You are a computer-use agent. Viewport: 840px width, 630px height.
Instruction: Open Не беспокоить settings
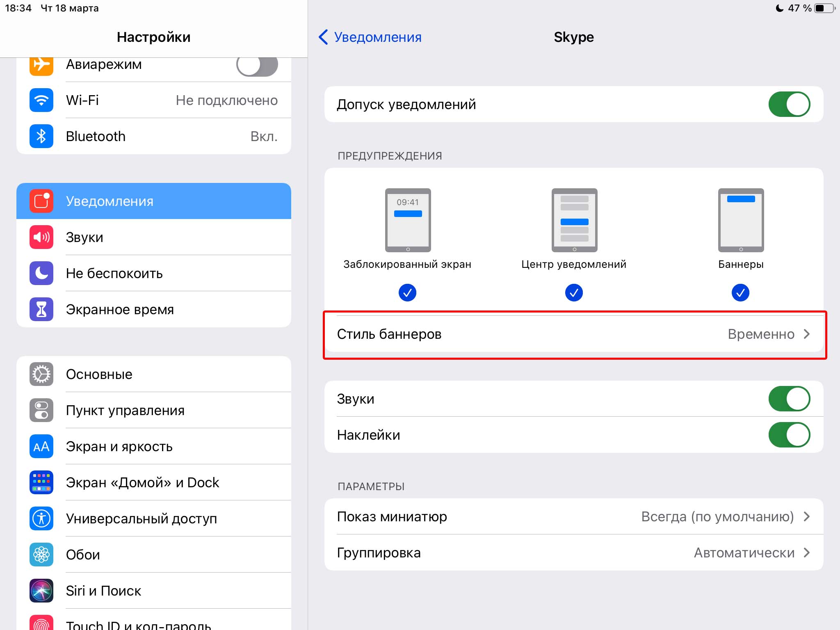[x=113, y=273]
